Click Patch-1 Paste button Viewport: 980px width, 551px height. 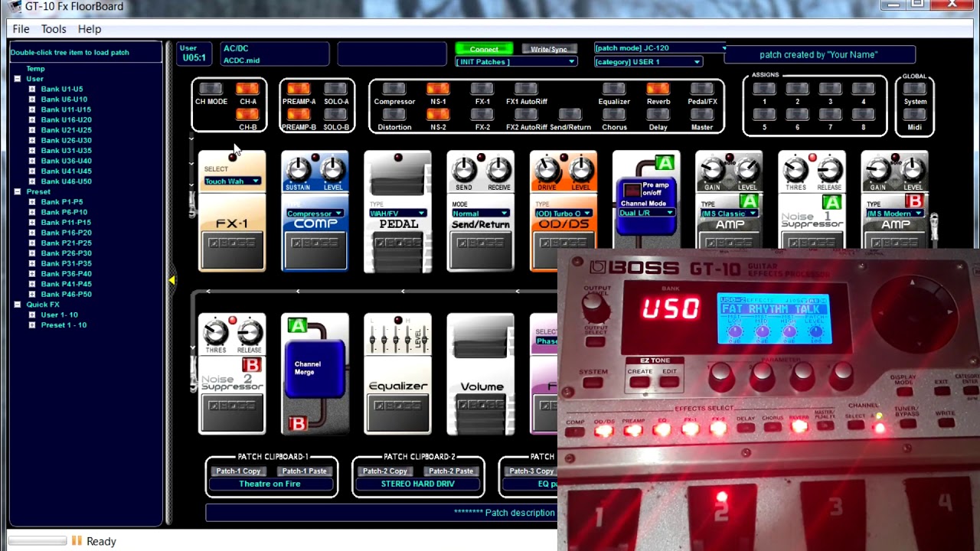coord(304,471)
